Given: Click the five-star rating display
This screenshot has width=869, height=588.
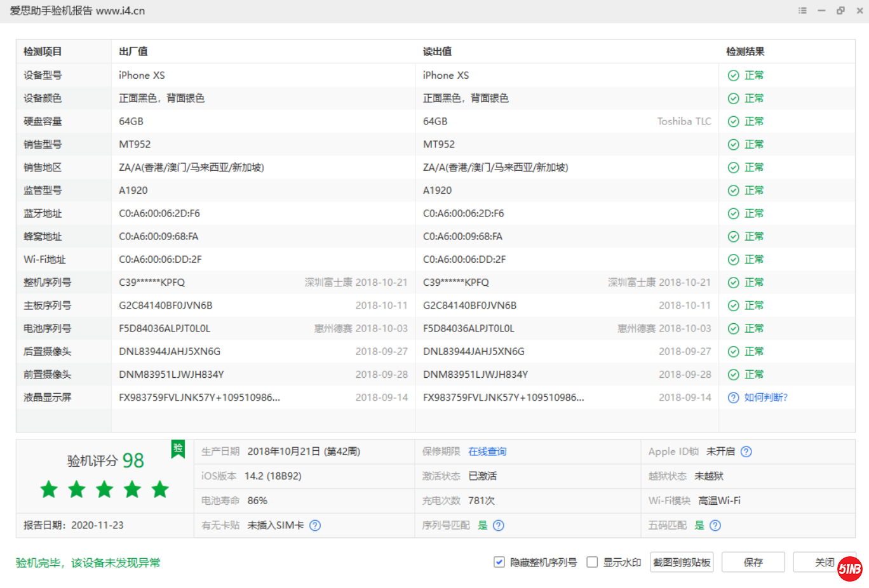Looking at the screenshot, I should click(x=105, y=490).
